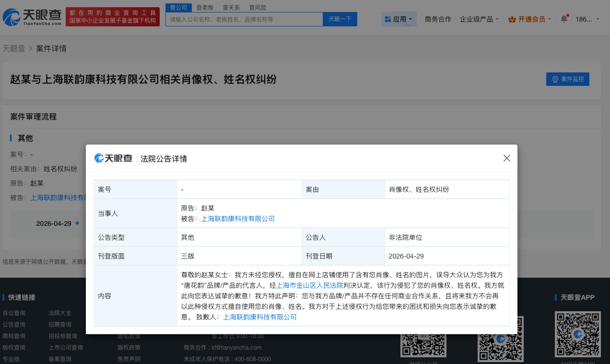Viewport: 610px width, 364px height.
Task: Click the 案件监控 monitoring button
Action: pos(568,79)
